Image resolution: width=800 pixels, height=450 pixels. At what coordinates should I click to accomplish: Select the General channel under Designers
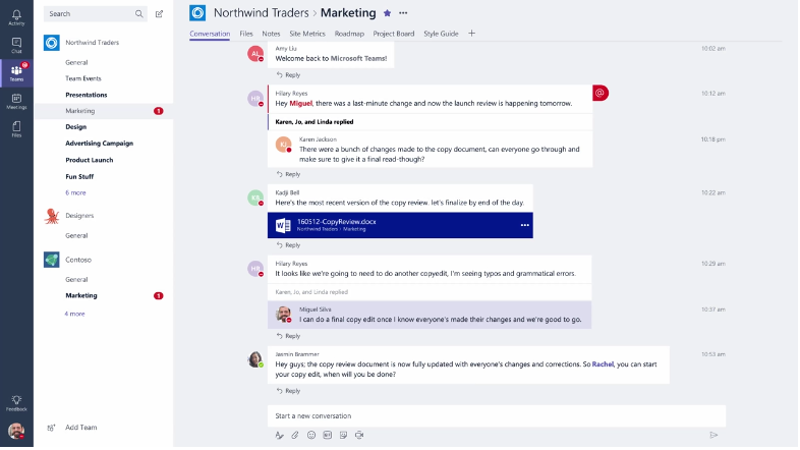pos(77,236)
